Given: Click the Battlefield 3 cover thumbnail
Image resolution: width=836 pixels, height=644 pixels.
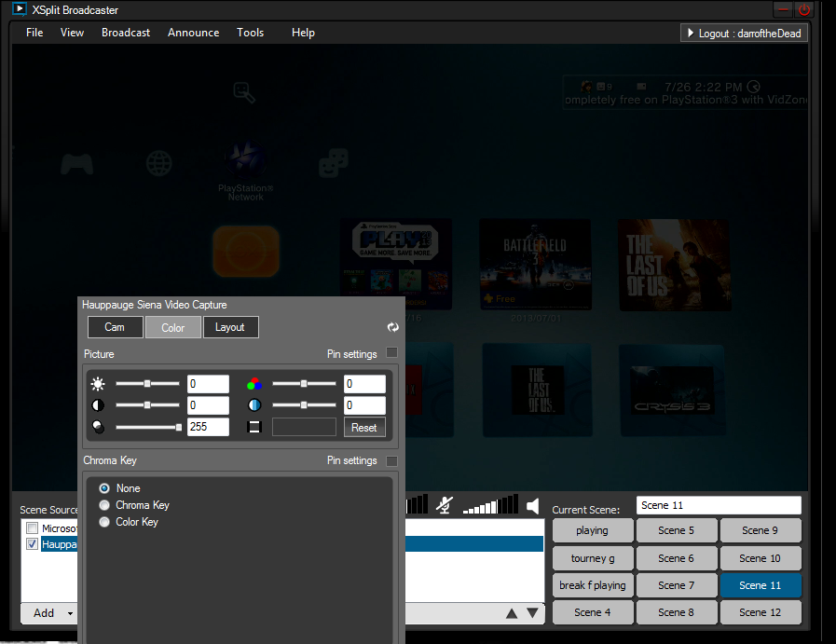Looking at the screenshot, I should (535, 264).
